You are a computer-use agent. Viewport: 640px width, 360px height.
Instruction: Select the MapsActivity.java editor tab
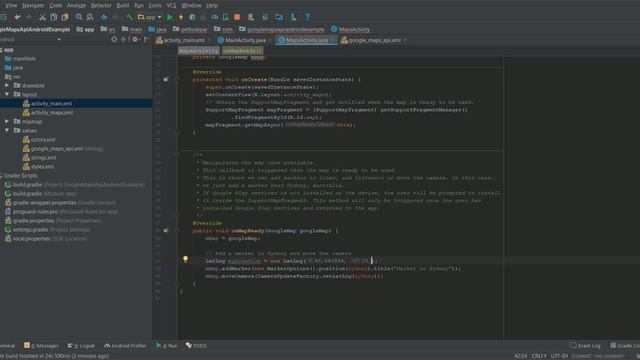coord(306,40)
